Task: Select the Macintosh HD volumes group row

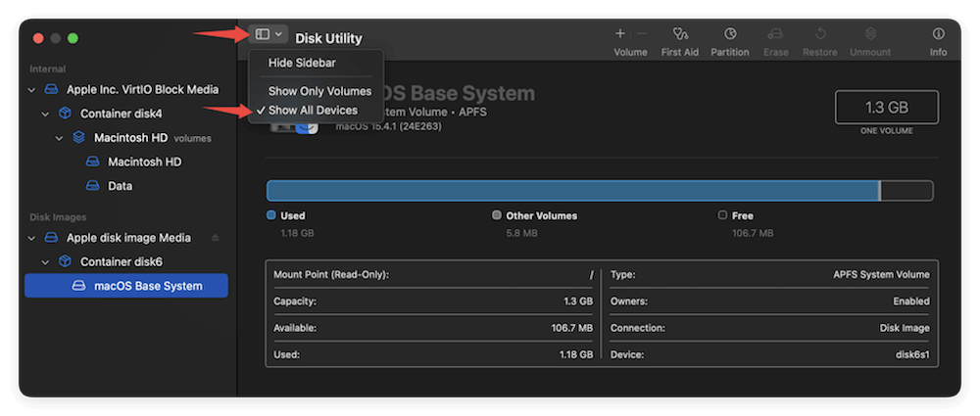Action: pyautogui.click(x=126, y=138)
